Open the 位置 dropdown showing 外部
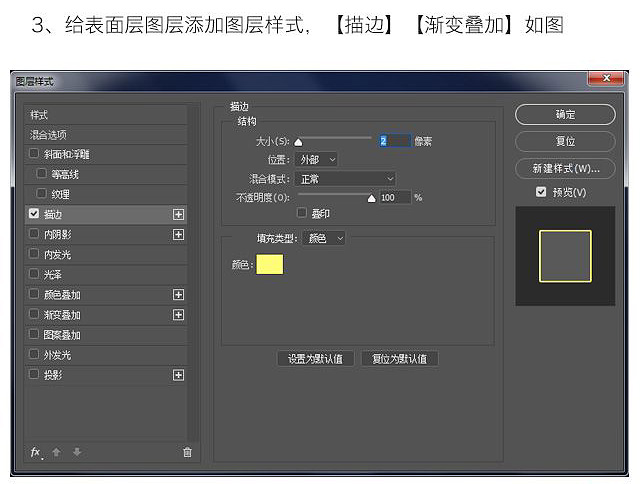The height and width of the screenshot is (484, 640). [316, 160]
